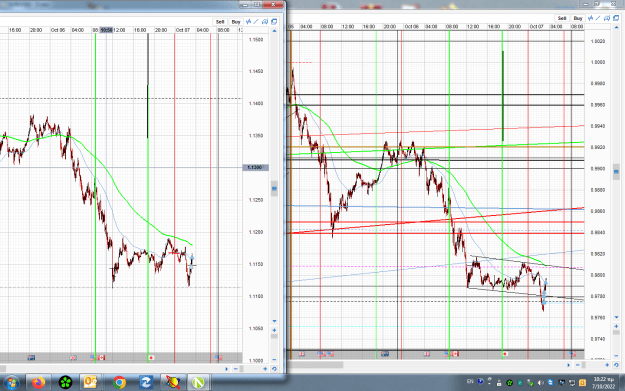This screenshot has width=625, height=391.
Task: Click Canada flag event marker on right chart
Action: click(456, 354)
